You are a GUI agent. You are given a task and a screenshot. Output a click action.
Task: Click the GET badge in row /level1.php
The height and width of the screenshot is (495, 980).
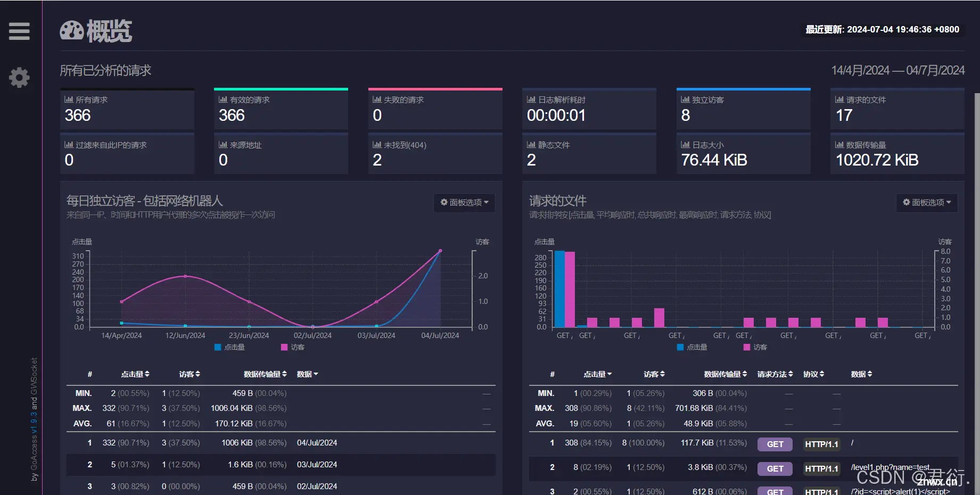(x=775, y=468)
